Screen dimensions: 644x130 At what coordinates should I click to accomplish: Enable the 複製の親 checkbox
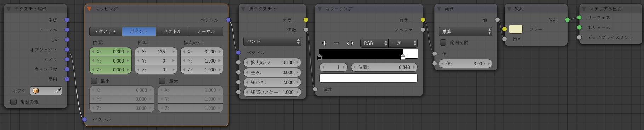coord(13,102)
